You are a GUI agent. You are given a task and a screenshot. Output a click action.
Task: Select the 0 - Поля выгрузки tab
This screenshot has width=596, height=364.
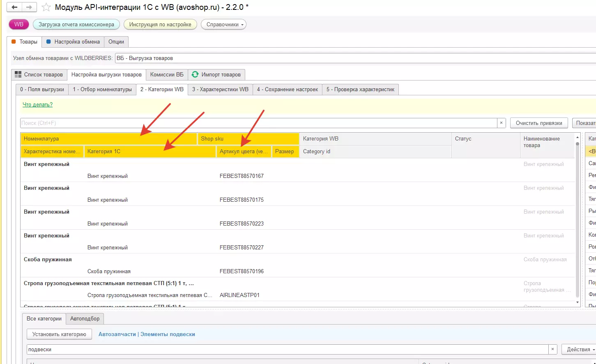(42, 89)
